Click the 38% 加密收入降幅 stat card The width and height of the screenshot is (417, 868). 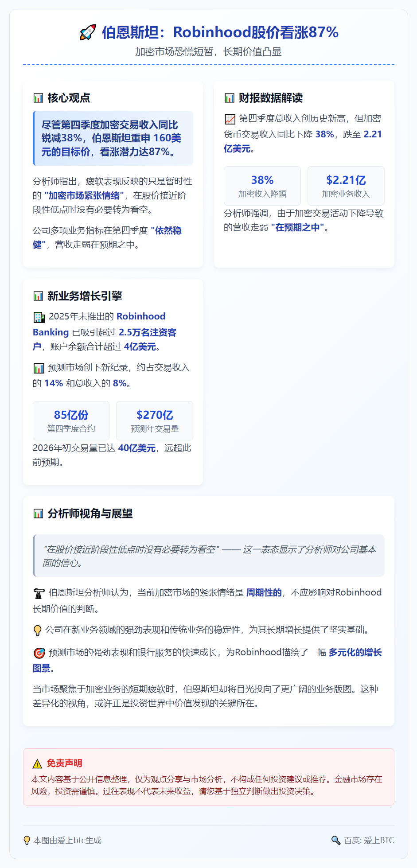pyautogui.click(x=262, y=186)
